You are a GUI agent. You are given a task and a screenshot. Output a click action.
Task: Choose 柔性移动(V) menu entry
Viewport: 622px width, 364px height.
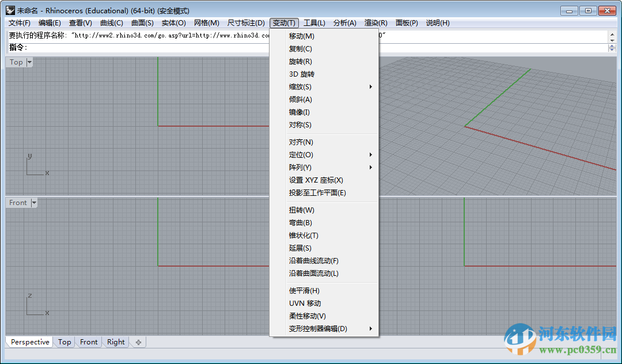point(324,316)
